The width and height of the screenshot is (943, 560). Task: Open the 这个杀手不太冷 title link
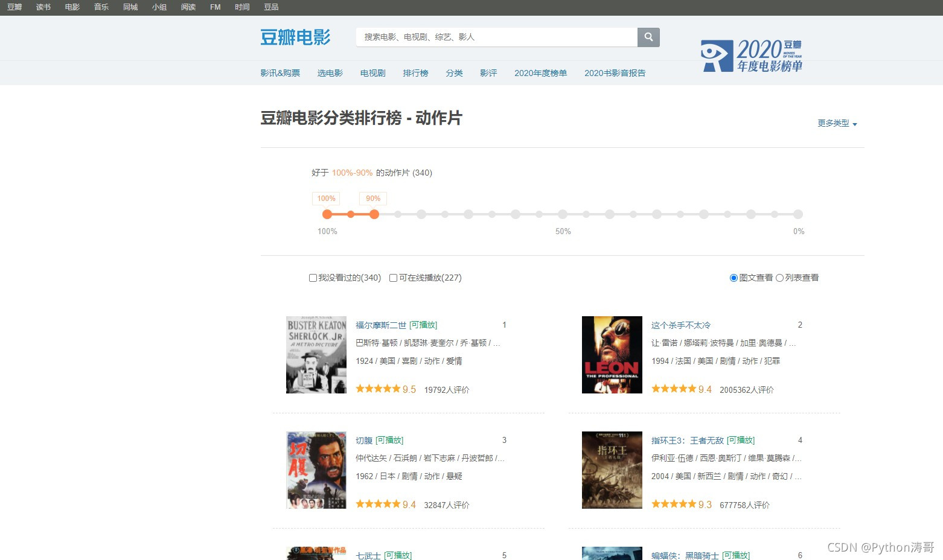click(x=681, y=325)
